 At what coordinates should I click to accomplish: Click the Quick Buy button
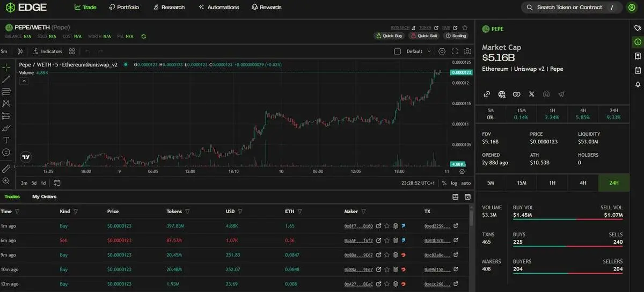(x=389, y=36)
